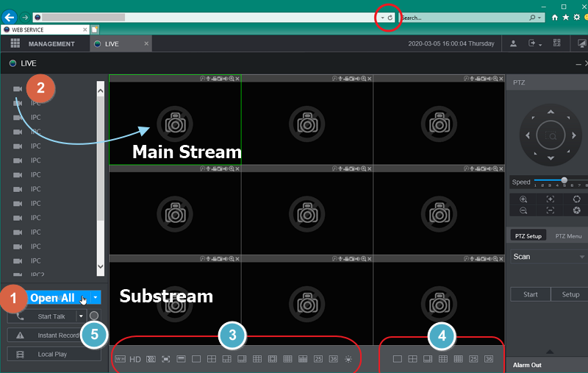The image size is (588, 373).
Task: Toggle the round record button beside Start Talk
Action: (x=94, y=316)
